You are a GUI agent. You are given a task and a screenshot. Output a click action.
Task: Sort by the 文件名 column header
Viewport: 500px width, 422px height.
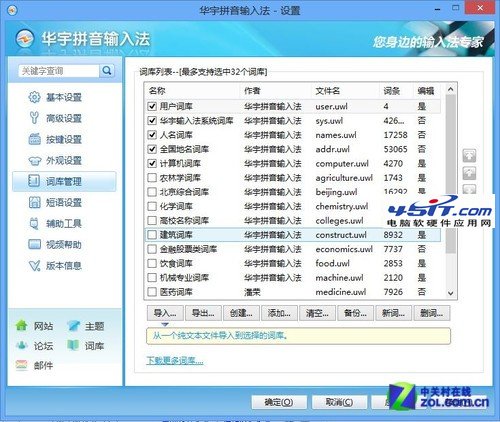[x=344, y=91]
